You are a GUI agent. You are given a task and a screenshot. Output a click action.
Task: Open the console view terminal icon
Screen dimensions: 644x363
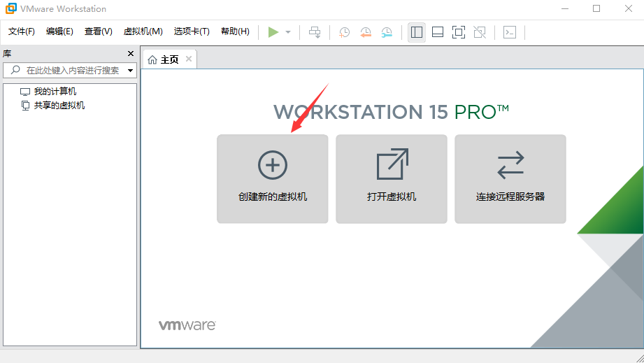click(510, 32)
